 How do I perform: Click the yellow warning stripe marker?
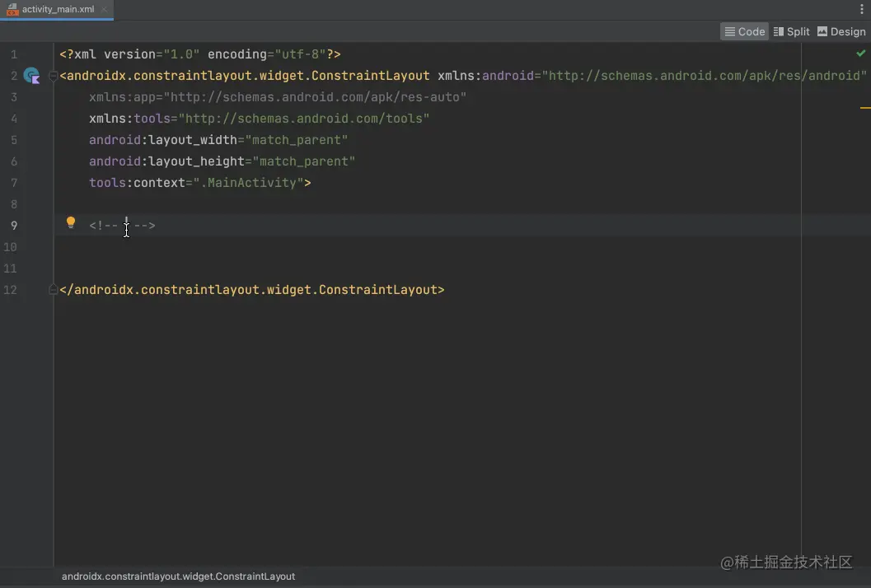(x=865, y=108)
